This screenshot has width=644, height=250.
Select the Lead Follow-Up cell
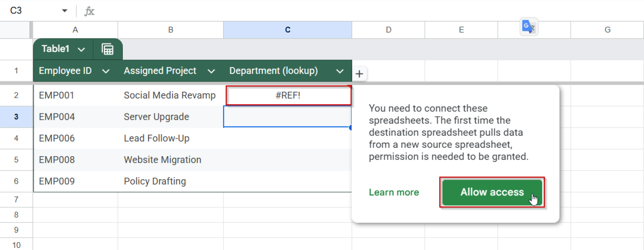click(x=156, y=138)
